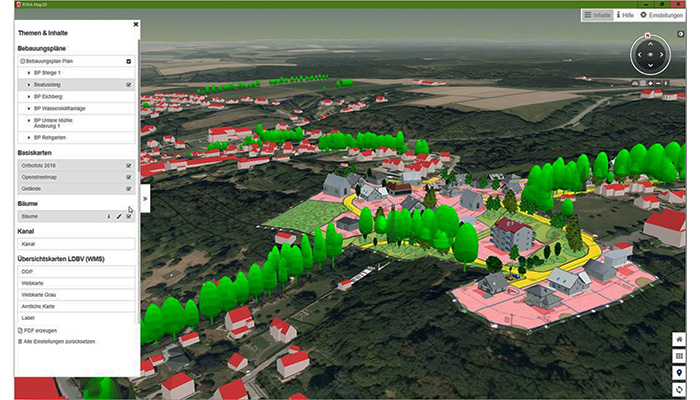Viewport: 700px width, 400px height.
Task: Uncheck the Orthofoto 2016 layer checkbox
Action: (129, 165)
